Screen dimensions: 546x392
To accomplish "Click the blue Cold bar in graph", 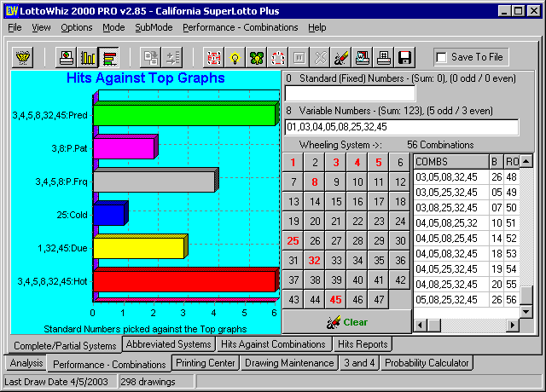I will 109,215.
